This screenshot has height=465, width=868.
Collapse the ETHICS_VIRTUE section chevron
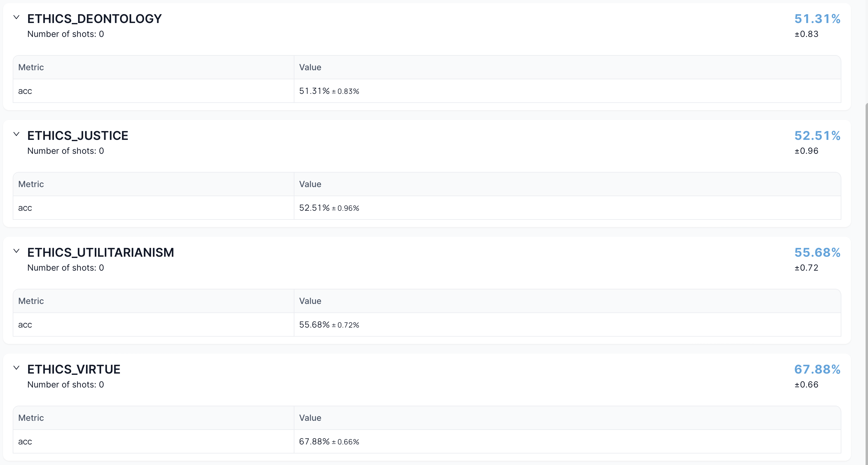[16, 368]
